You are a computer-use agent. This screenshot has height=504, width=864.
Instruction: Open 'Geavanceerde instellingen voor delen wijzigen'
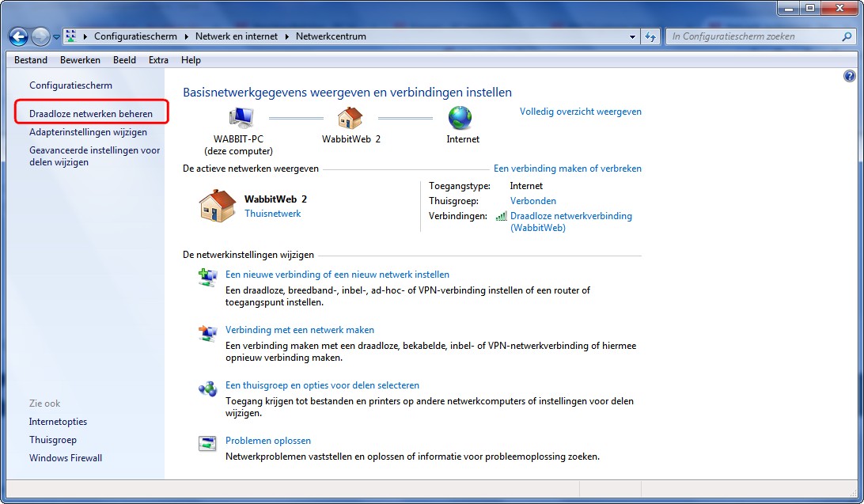pos(95,156)
